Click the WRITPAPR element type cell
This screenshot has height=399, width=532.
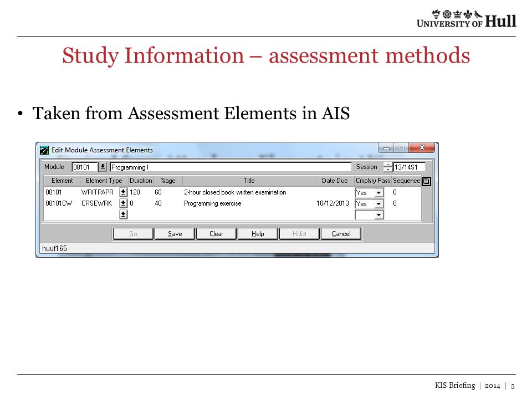click(98, 192)
